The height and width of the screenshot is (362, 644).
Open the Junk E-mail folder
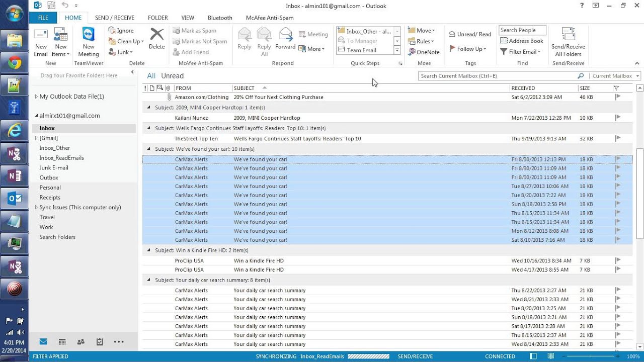coord(54,167)
